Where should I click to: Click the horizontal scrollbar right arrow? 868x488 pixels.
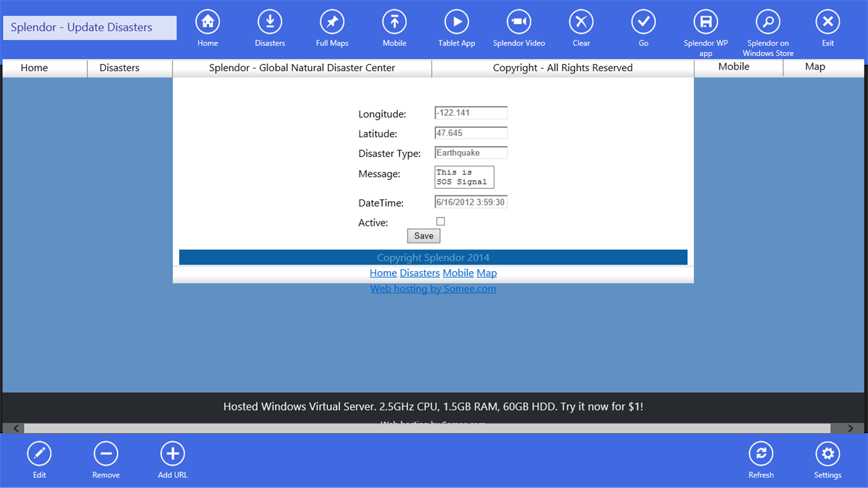click(850, 428)
